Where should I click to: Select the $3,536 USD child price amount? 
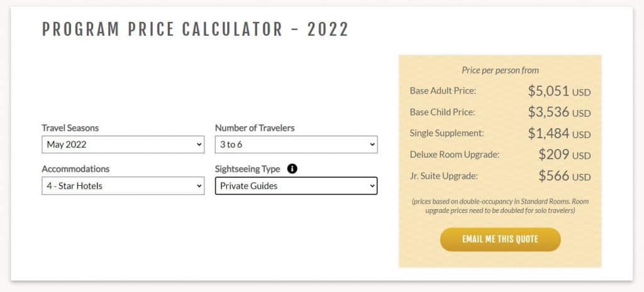point(559,112)
